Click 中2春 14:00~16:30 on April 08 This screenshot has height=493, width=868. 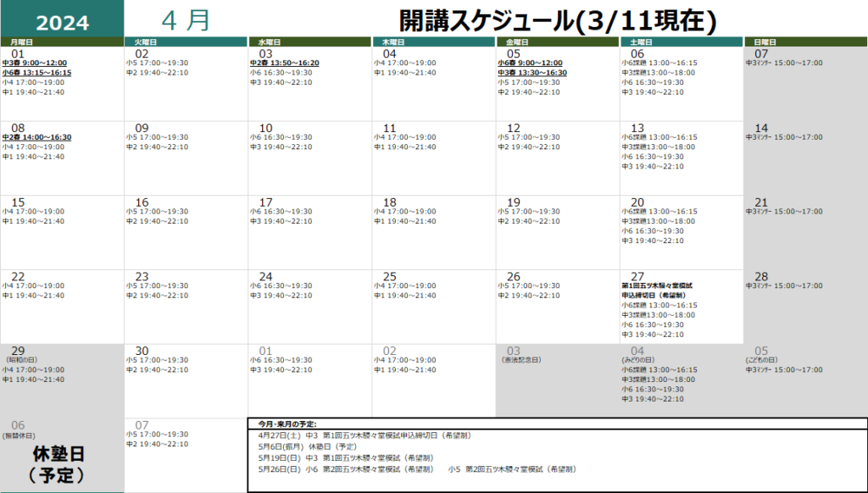[36, 137]
